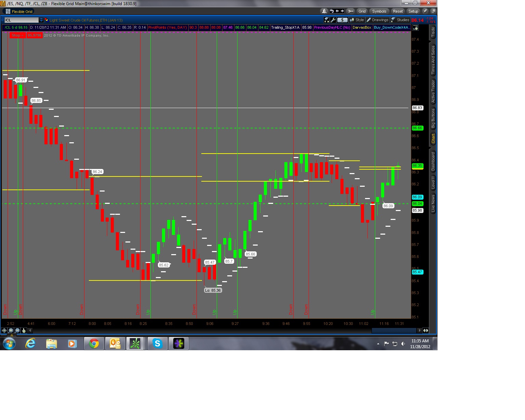Screen dimensions: 525x420
Task: Open Google Chrome from the taskbar
Action: coord(94,343)
